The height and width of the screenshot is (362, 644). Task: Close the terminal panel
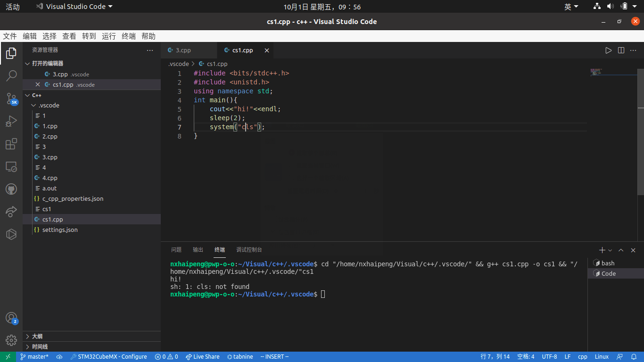coord(634,250)
